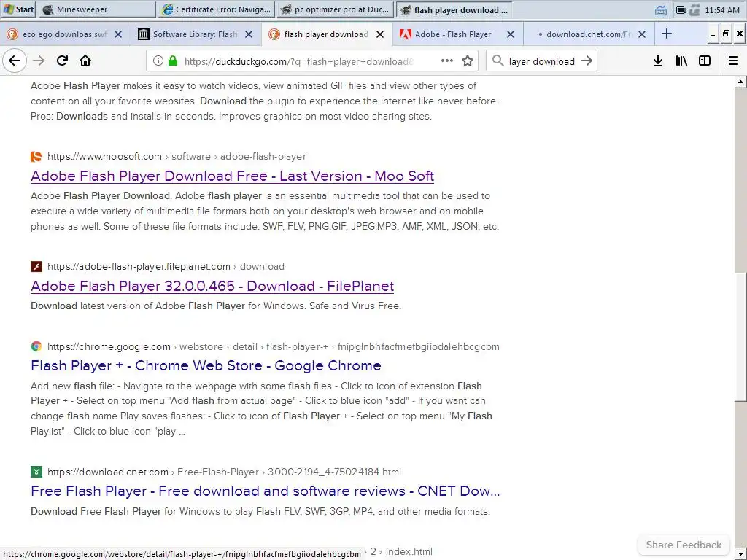
Task: Open Flash Player + Chrome Web Store result
Action: 206,365
